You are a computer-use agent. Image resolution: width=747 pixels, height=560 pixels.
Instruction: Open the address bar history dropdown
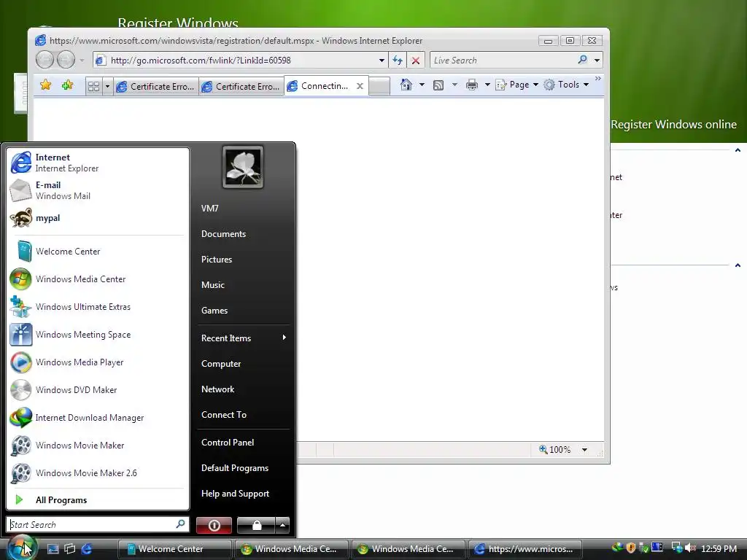click(382, 61)
